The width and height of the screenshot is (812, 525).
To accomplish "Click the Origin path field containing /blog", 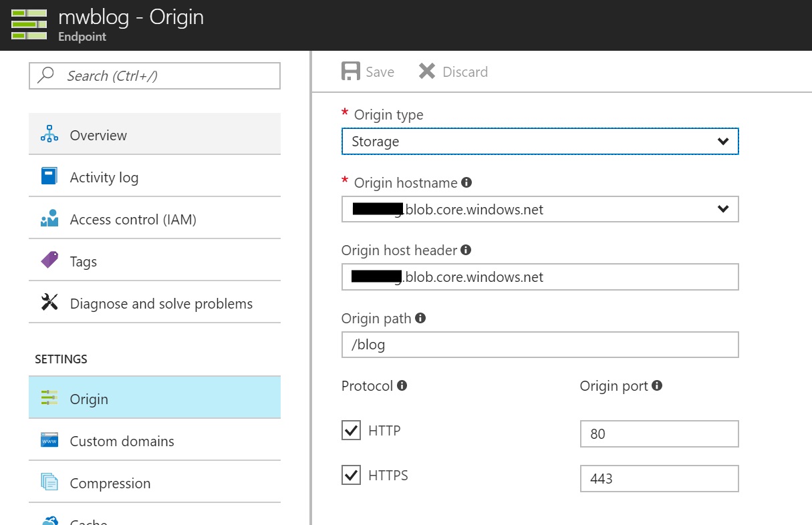I will 540,345.
